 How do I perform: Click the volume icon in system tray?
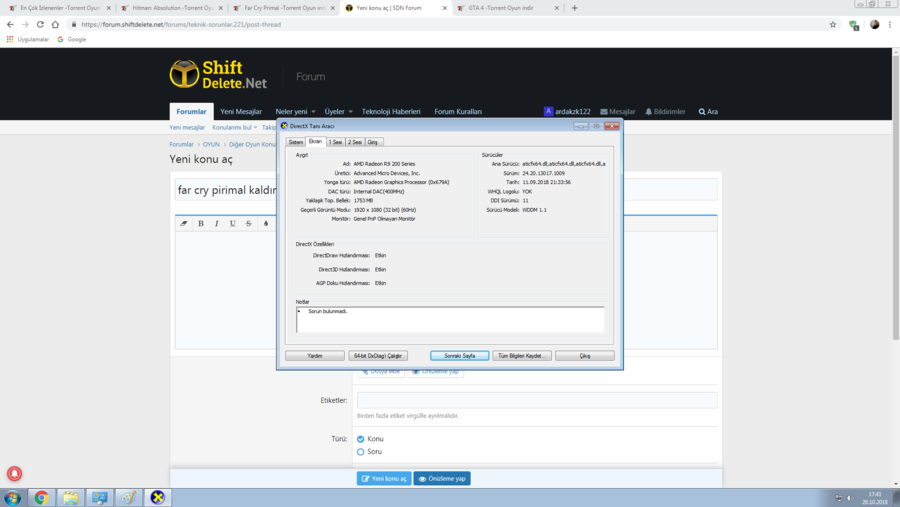pos(850,498)
